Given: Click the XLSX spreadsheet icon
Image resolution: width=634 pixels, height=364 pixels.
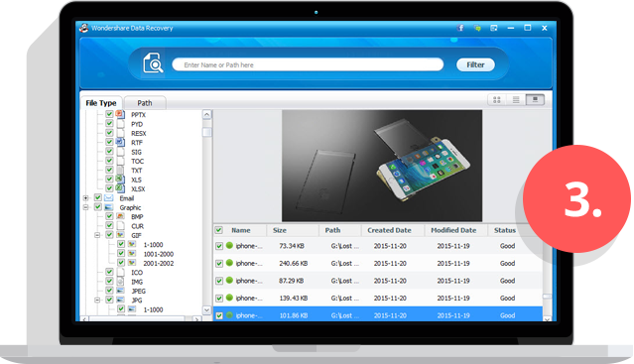Looking at the screenshot, I should point(120,188).
